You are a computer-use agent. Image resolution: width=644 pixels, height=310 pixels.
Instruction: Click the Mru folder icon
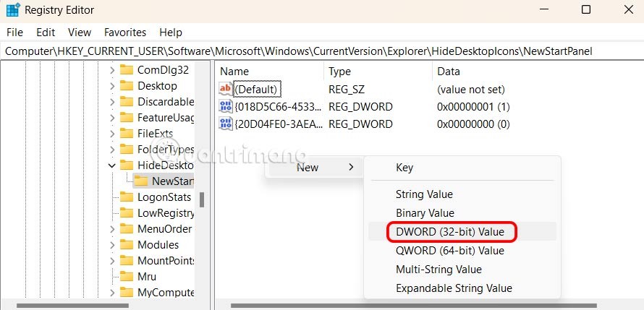click(127, 276)
